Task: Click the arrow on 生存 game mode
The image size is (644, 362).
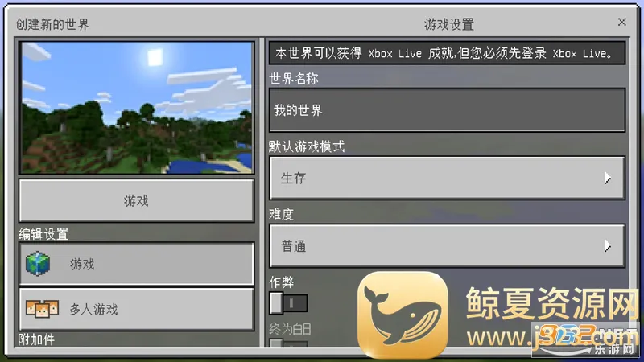Action: (607, 179)
